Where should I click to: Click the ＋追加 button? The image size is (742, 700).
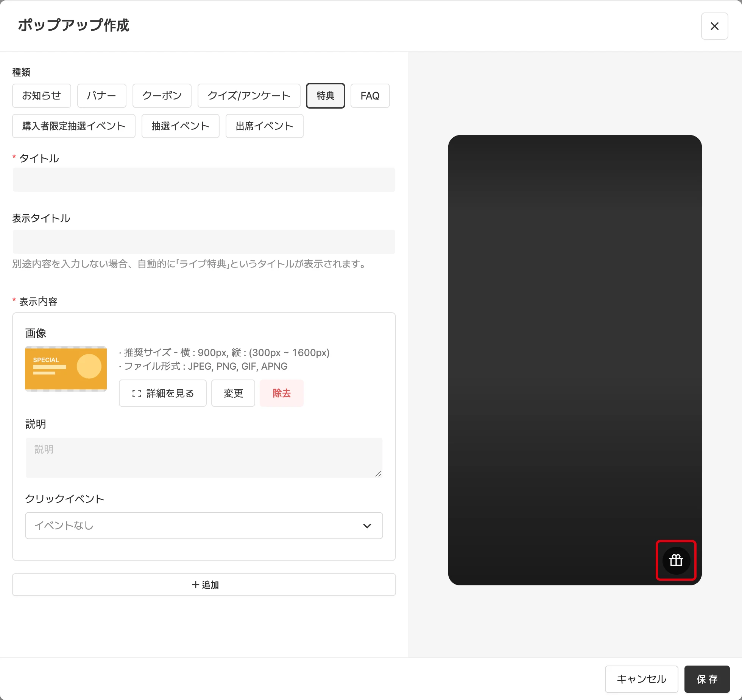pyautogui.click(x=204, y=585)
